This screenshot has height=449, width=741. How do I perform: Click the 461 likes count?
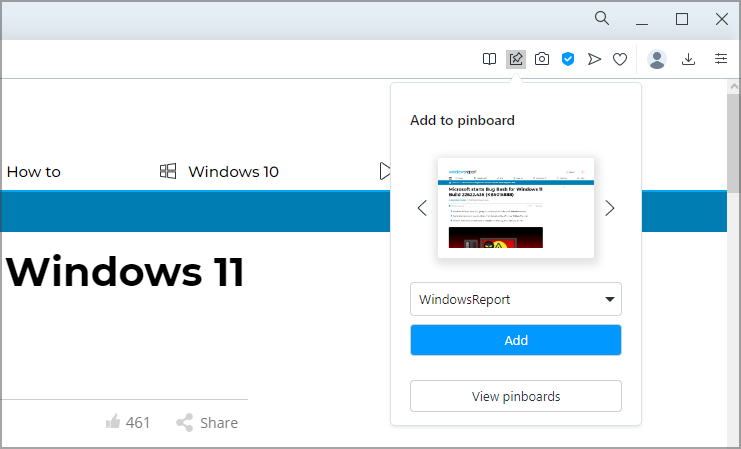(x=138, y=423)
